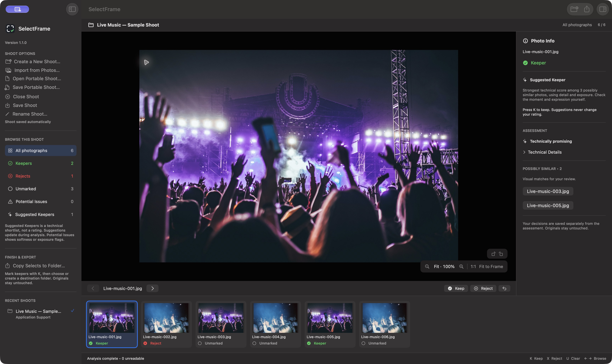Click the Unmarked circle under Live-music-006.jpg
The width and height of the screenshot is (612, 364).
363,343
